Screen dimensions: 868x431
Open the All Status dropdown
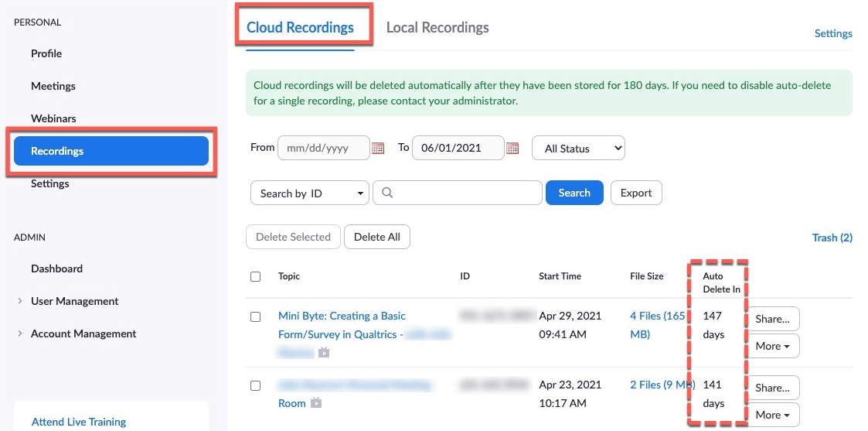click(578, 149)
